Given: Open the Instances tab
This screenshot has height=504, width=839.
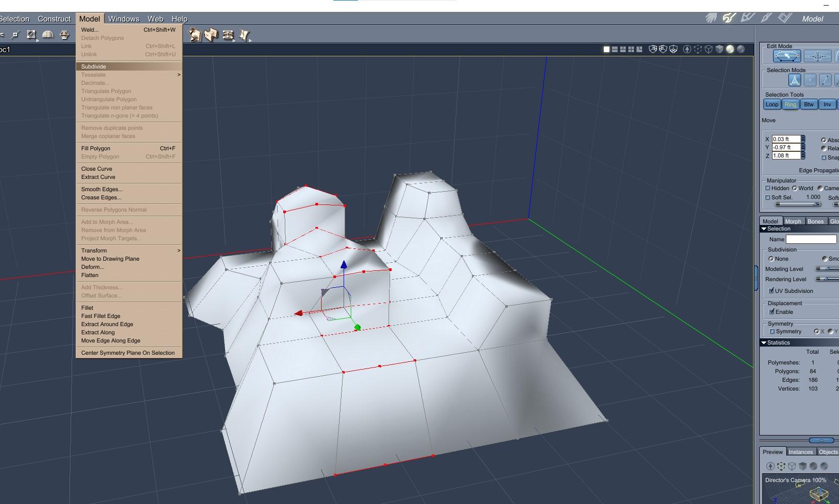Looking at the screenshot, I should [x=800, y=452].
